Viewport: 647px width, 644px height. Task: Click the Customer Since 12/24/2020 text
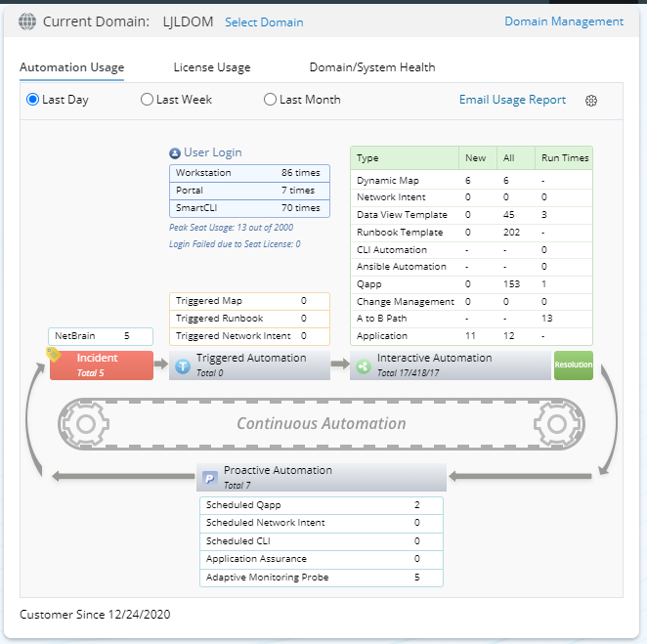click(x=95, y=615)
